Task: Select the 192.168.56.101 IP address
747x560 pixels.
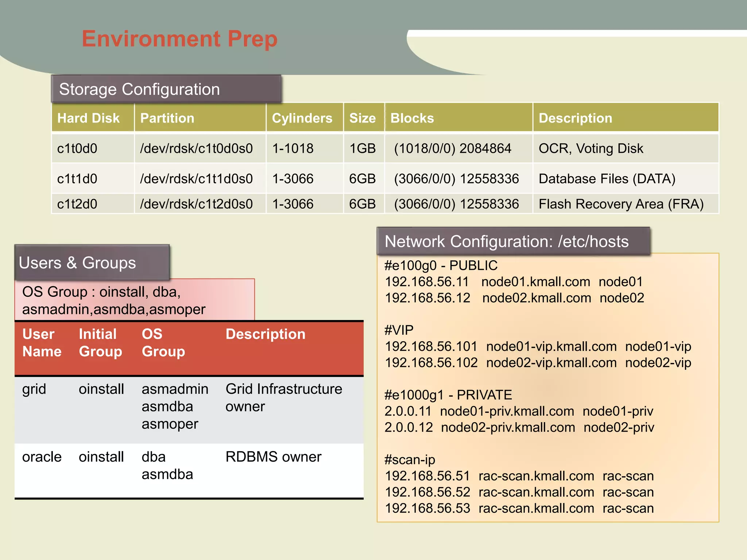Action: pyautogui.click(x=431, y=346)
